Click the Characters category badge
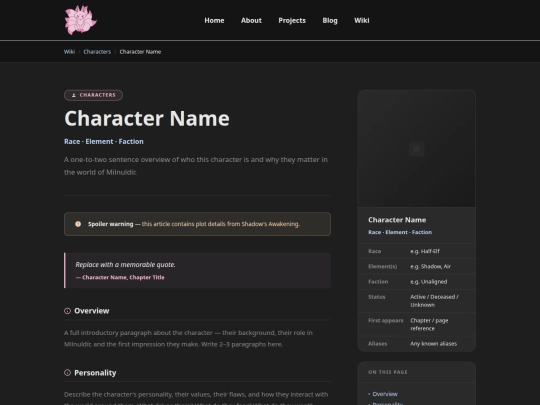 click(x=93, y=95)
